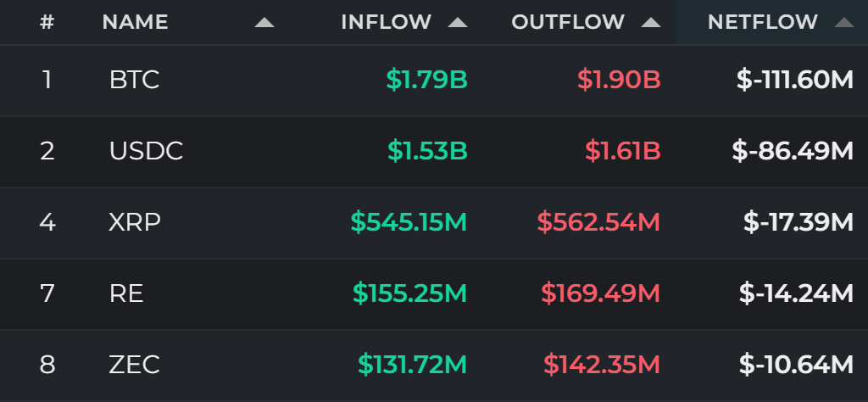Click USDC inflow value $1.53B
Screen dimensions: 868x402
(427, 151)
